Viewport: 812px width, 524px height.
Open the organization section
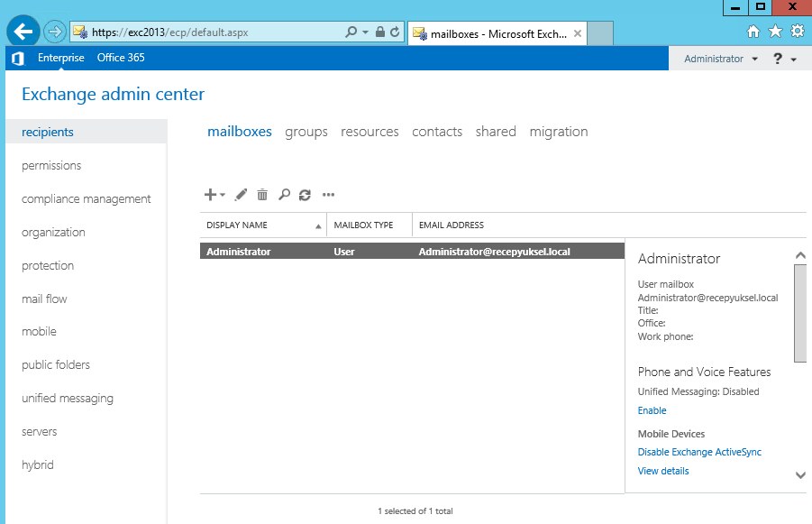[x=53, y=232]
